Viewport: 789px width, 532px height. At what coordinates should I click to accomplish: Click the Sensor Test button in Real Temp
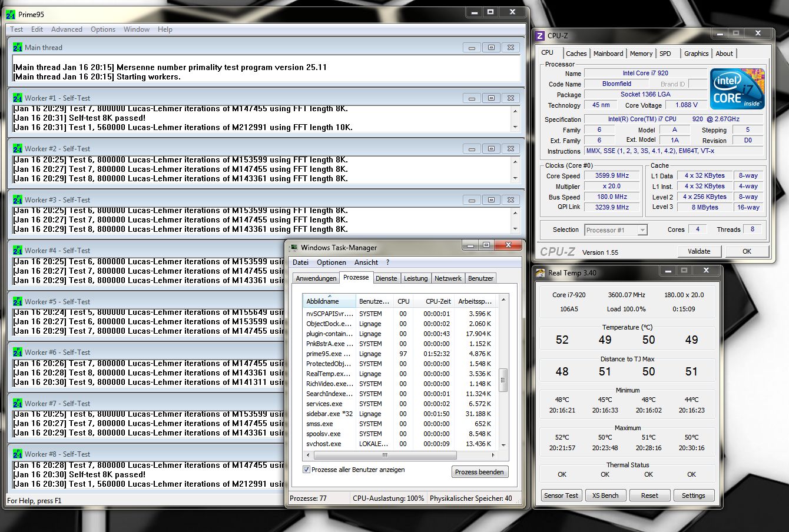click(561, 496)
